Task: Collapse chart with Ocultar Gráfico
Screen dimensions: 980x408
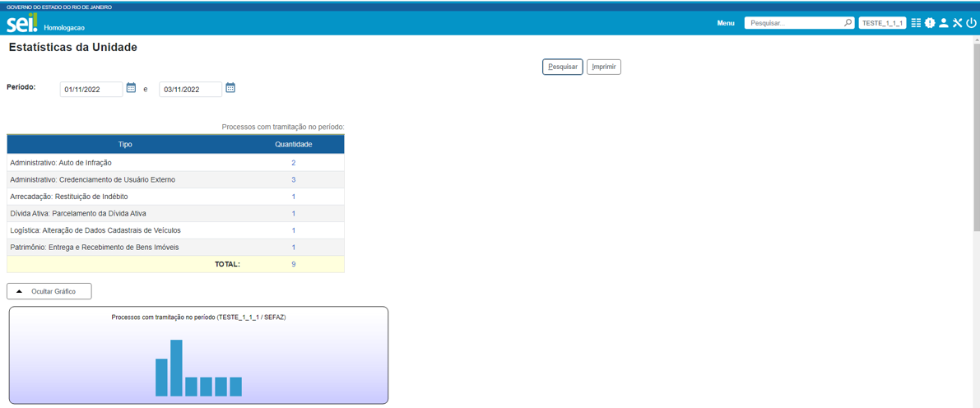Action: click(49, 291)
